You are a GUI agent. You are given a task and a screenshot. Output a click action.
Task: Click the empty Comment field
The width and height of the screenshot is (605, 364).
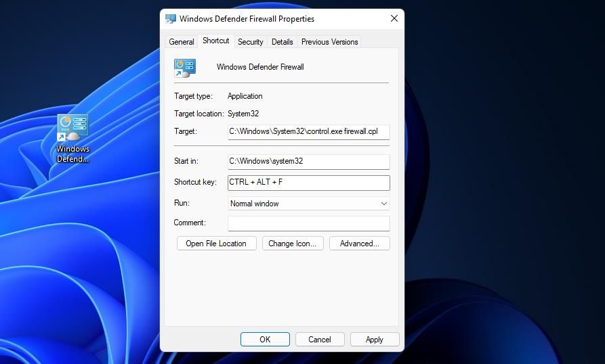point(309,223)
